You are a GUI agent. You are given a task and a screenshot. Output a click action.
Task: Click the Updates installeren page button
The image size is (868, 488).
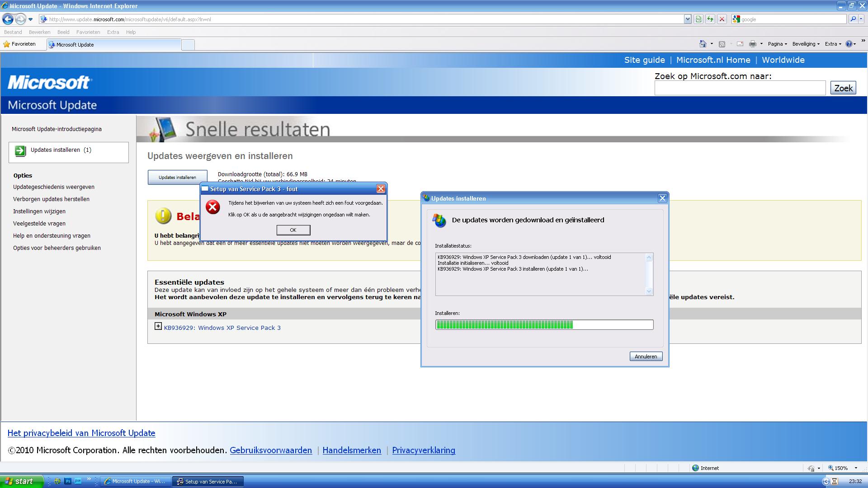tap(177, 177)
